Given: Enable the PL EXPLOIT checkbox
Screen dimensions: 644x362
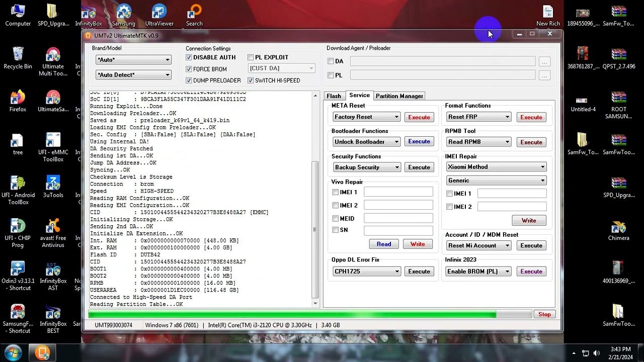Looking at the screenshot, I should click(x=251, y=58).
